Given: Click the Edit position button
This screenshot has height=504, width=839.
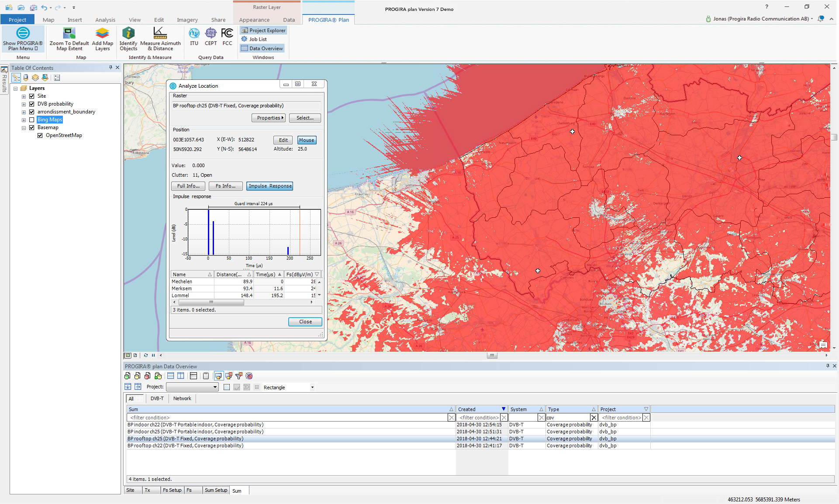Looking at the screenshot, I should (283, 140).
